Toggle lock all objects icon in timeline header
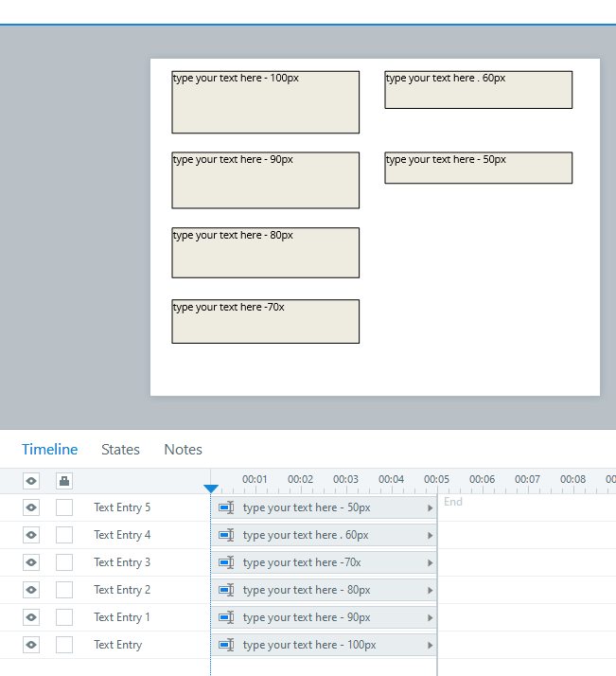Image resolution: width=616 pixels, height=676 pixels. [x=64, y=481]
